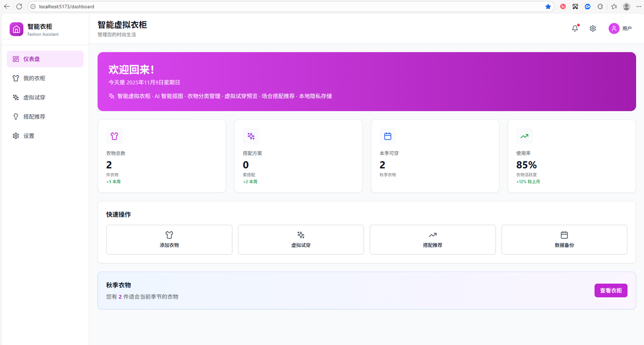Click the 查看衣柜 button
644x345 pixels.
click(611, 290)
